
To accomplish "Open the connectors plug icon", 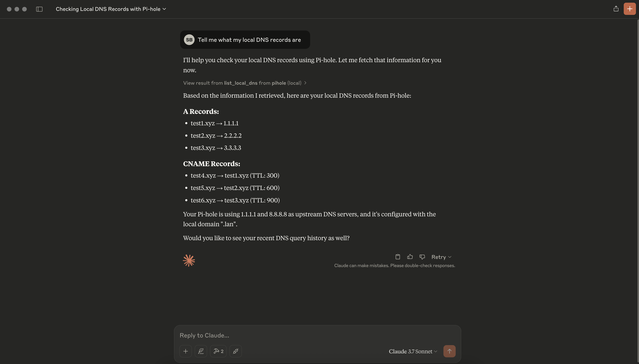I will point(235,351).
